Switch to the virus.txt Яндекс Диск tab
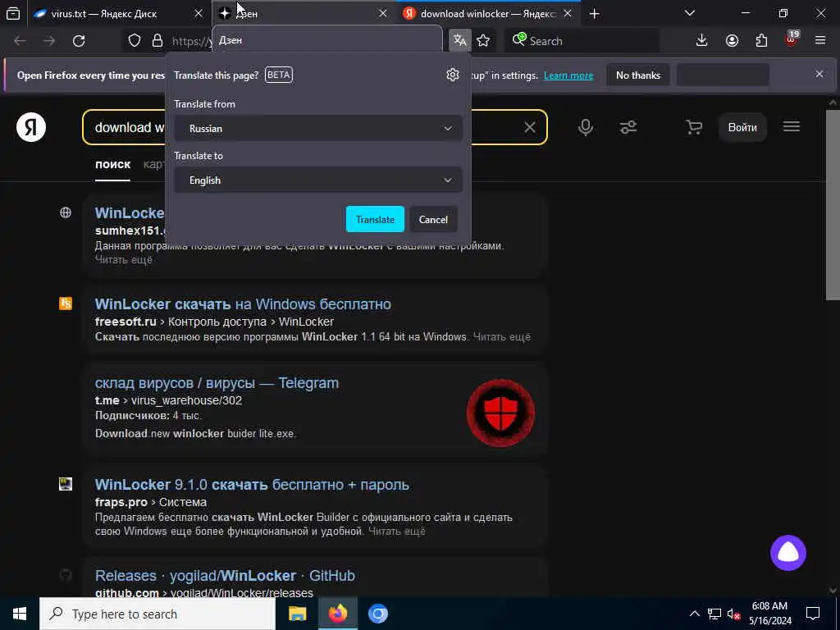Image resolution: width=840 pixels, height=630 pixels. 118,14
